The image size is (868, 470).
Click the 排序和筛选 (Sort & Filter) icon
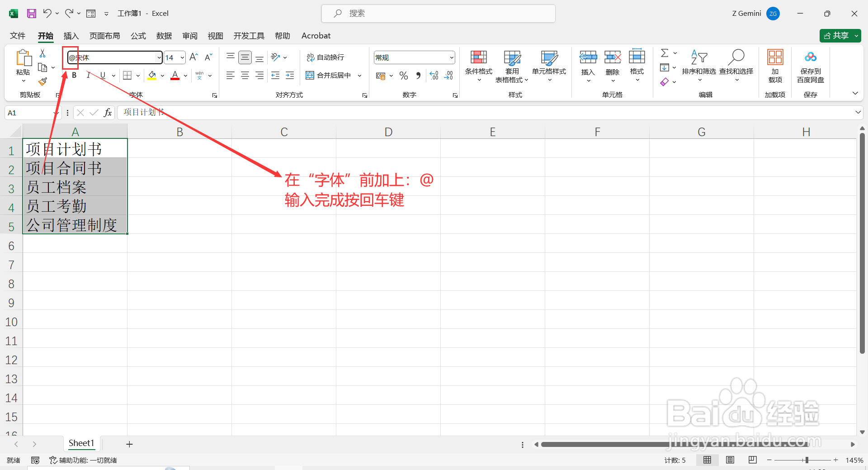click(x=699, y=66)
